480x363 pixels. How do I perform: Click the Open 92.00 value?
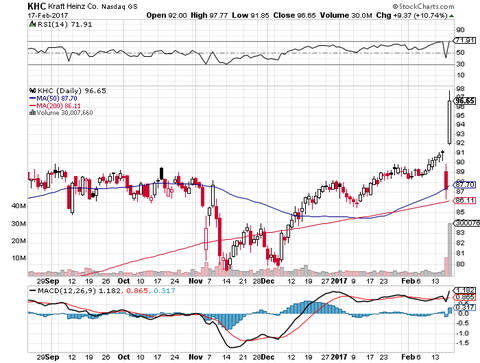pyautogui.click(x=167, y=15)
